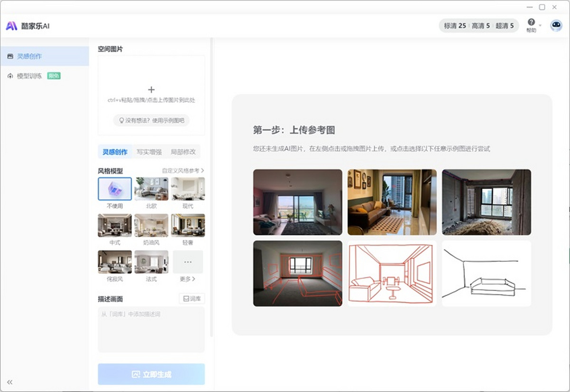Choose the 北欧 style model thumbnail

(151, 189)
